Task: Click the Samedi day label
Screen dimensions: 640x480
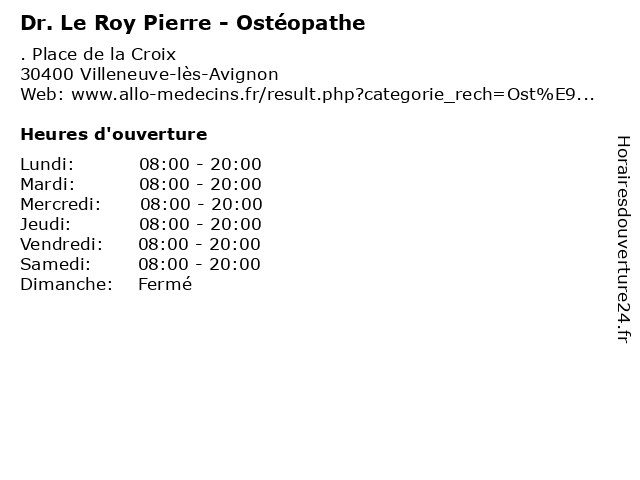Action: pos(55,264)
